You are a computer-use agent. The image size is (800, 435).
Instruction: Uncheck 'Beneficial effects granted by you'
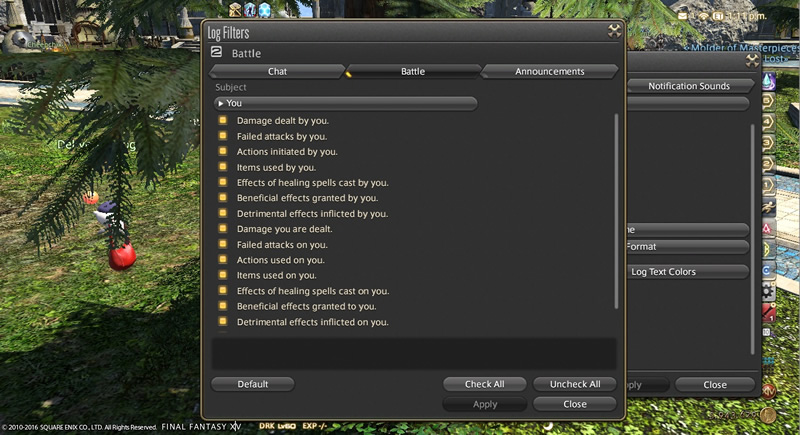coord(223,197)
